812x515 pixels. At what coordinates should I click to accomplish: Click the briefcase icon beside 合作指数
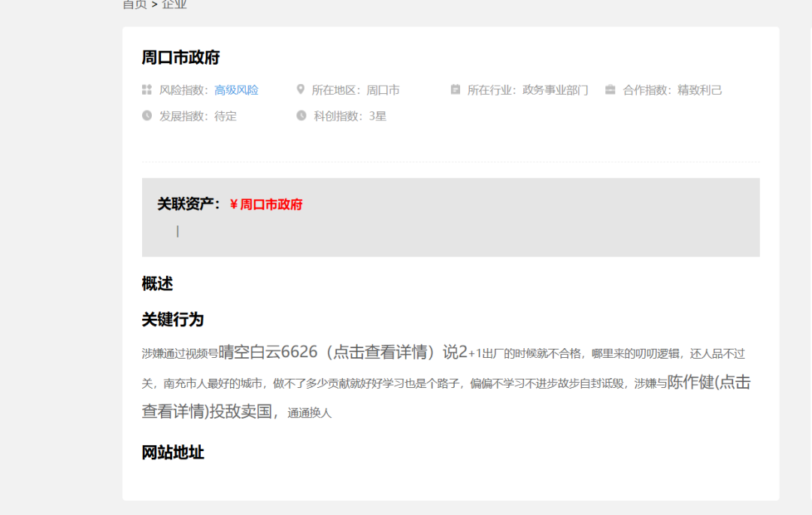pos(610,89)
